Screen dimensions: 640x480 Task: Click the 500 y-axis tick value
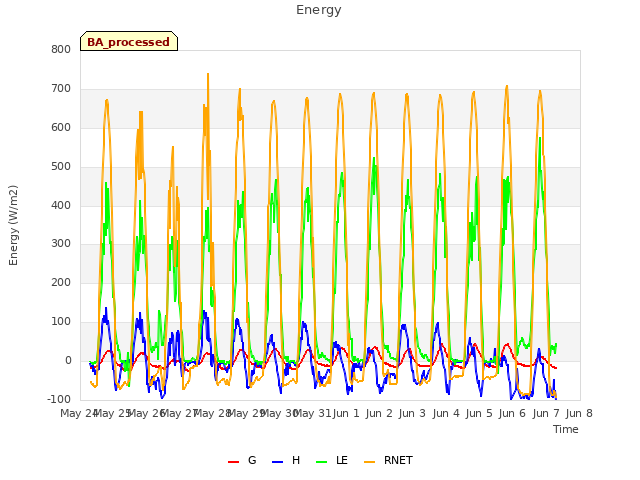point(61,167)
